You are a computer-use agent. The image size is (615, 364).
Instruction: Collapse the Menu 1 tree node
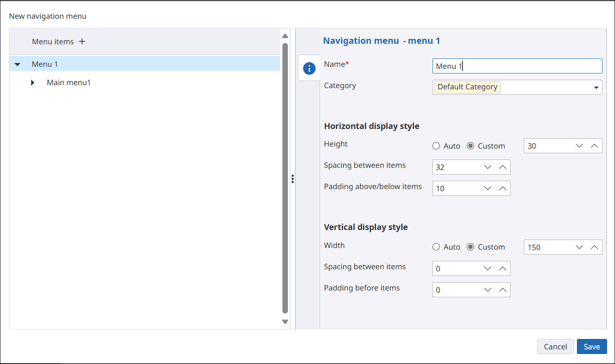pos(18,64)
